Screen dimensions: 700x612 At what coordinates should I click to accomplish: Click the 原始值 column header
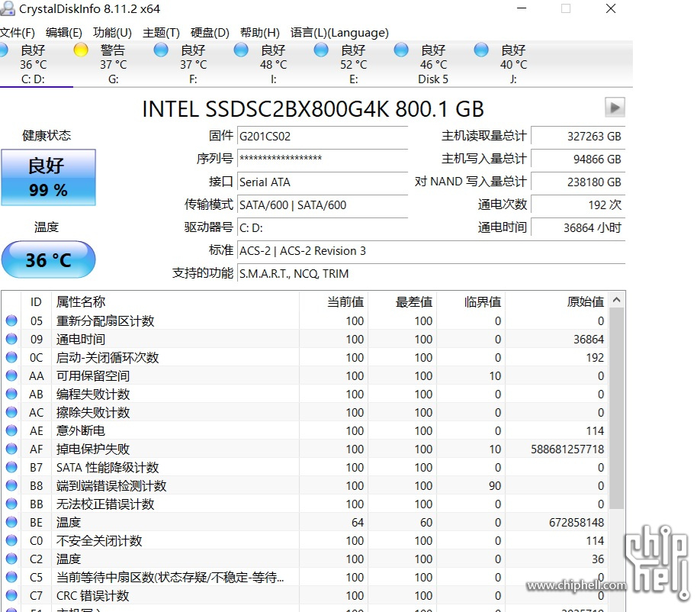557,302
